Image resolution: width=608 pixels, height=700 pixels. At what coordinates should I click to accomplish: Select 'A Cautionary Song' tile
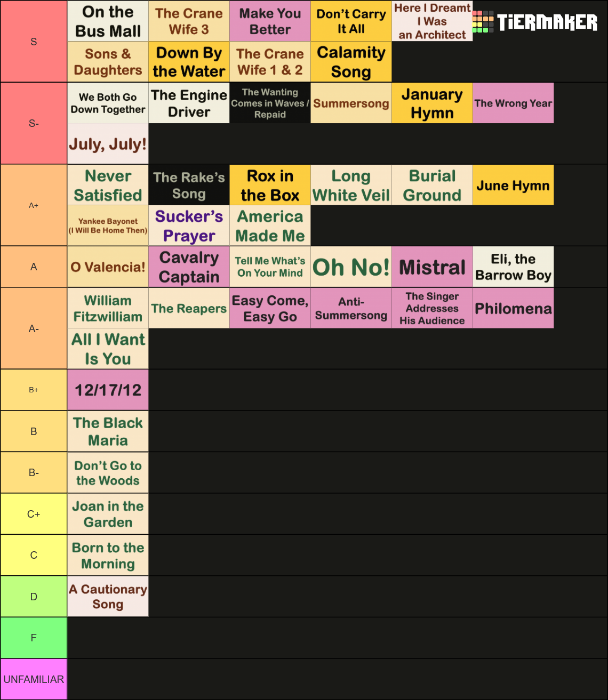click(x=108, y=597)
